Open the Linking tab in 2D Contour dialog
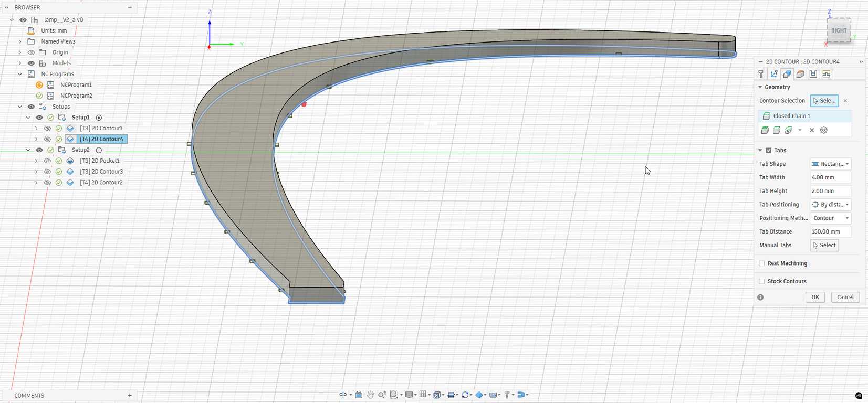This screenshot has width=868, height=403. tap(826, 74)
